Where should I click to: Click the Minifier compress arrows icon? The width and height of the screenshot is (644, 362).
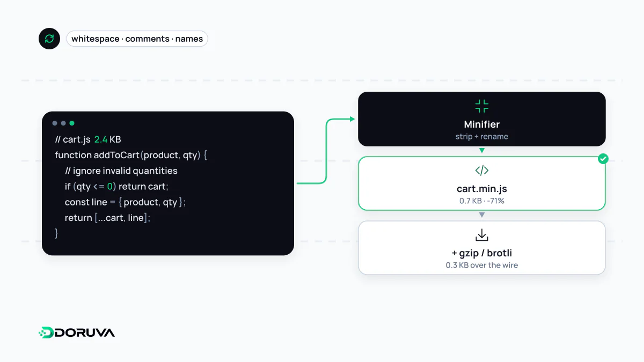tap(482, 106)
